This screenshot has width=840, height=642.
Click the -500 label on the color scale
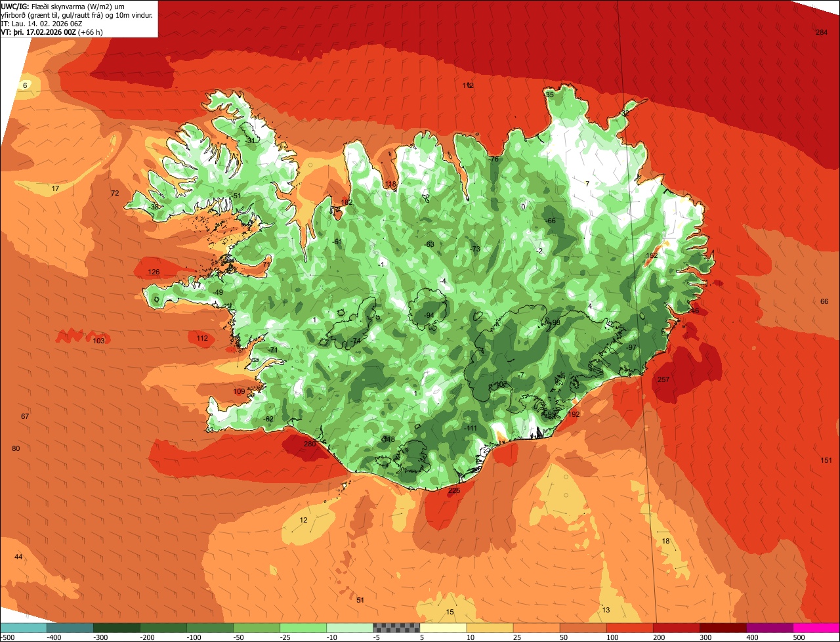click(x=9, y=637)
